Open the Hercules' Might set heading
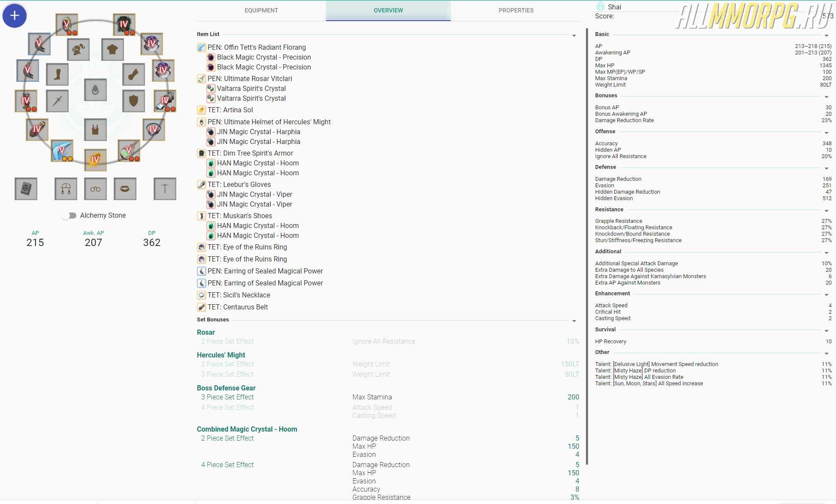Screen dimensions: 836x504 click(x=221, y=355)
